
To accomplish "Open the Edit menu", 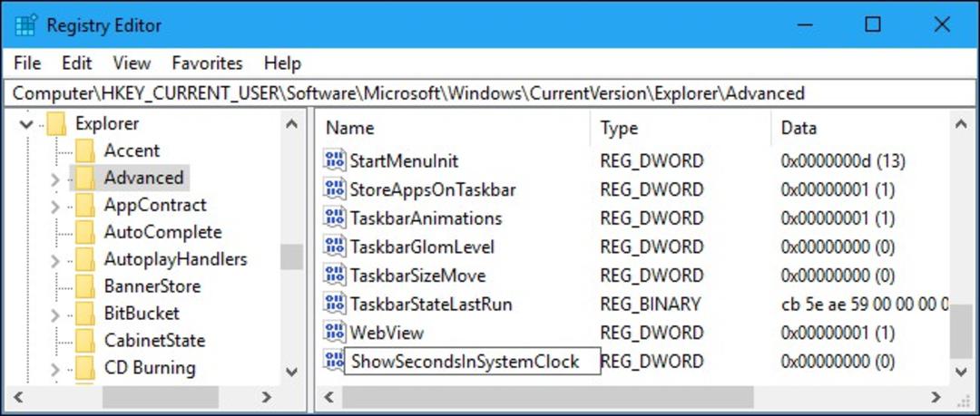I will (77, 63).
